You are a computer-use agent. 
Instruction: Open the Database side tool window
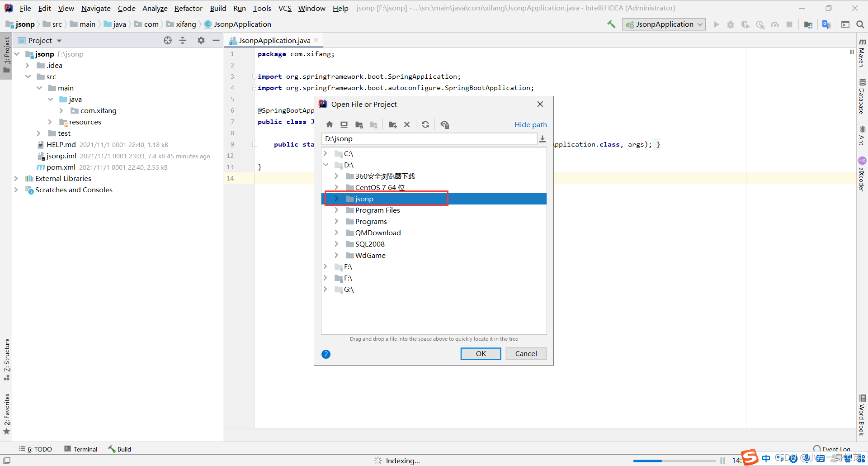(x=862, y=96)
